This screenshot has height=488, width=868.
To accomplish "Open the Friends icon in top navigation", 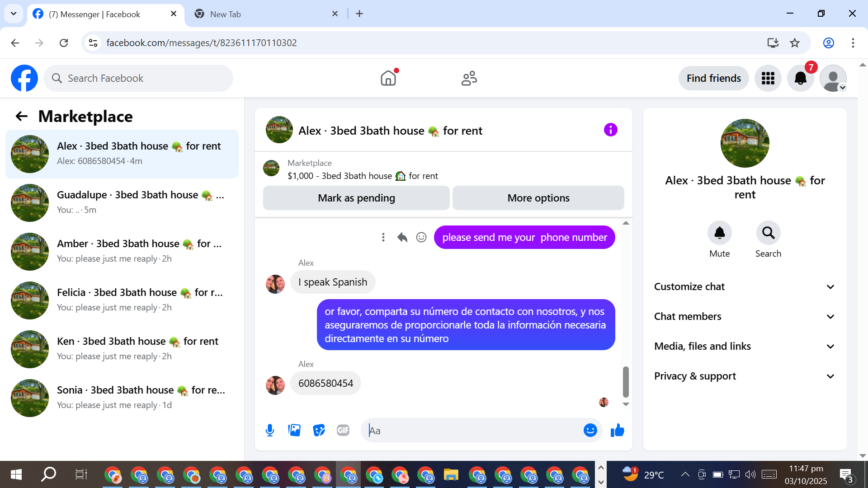I will [x=469, y=78].
